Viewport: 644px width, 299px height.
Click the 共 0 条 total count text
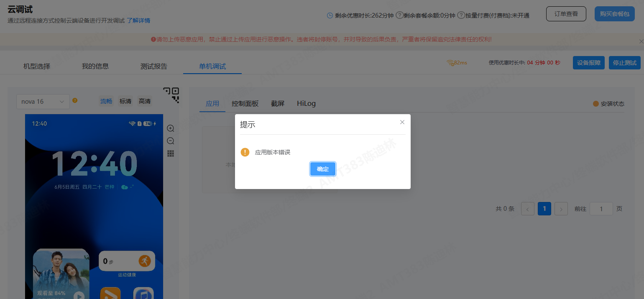pyautogui.click(x=505, y=209)
